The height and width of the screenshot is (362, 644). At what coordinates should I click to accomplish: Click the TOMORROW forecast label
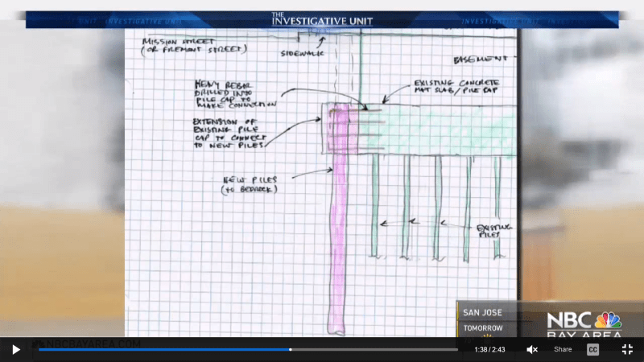pos(483,328)
